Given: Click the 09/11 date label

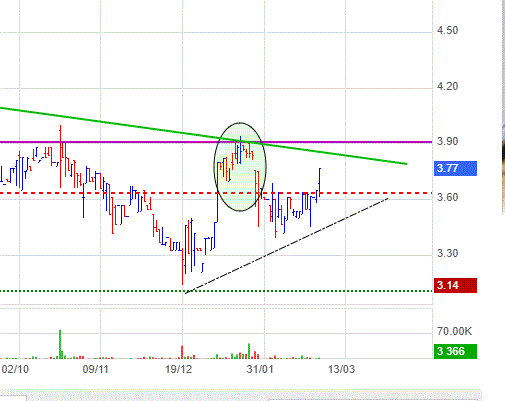Looking at the screenshot, I should point(96,369).
